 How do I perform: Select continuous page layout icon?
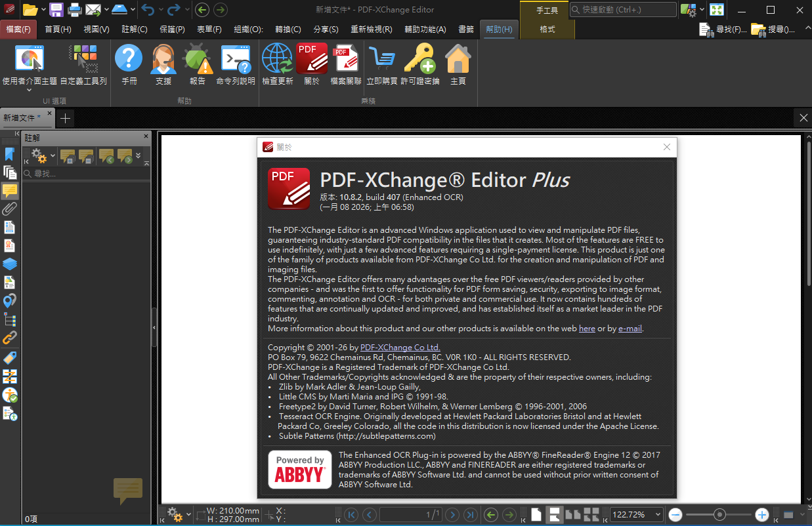coord(555,515)
